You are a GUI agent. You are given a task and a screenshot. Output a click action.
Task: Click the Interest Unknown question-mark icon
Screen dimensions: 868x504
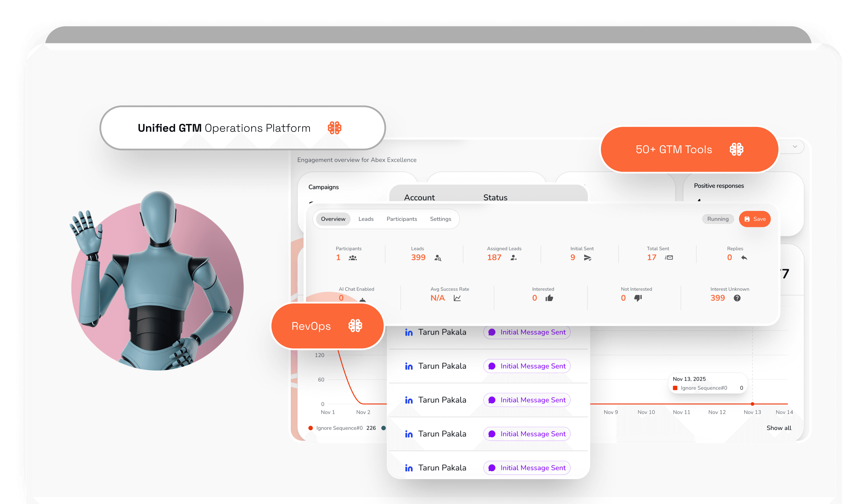pos(737,298)
